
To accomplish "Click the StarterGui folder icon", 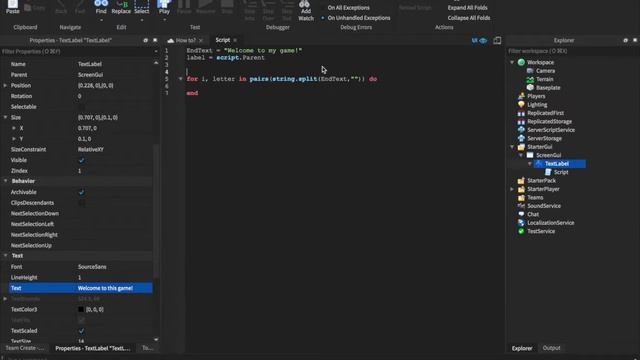I will point(521,147).
